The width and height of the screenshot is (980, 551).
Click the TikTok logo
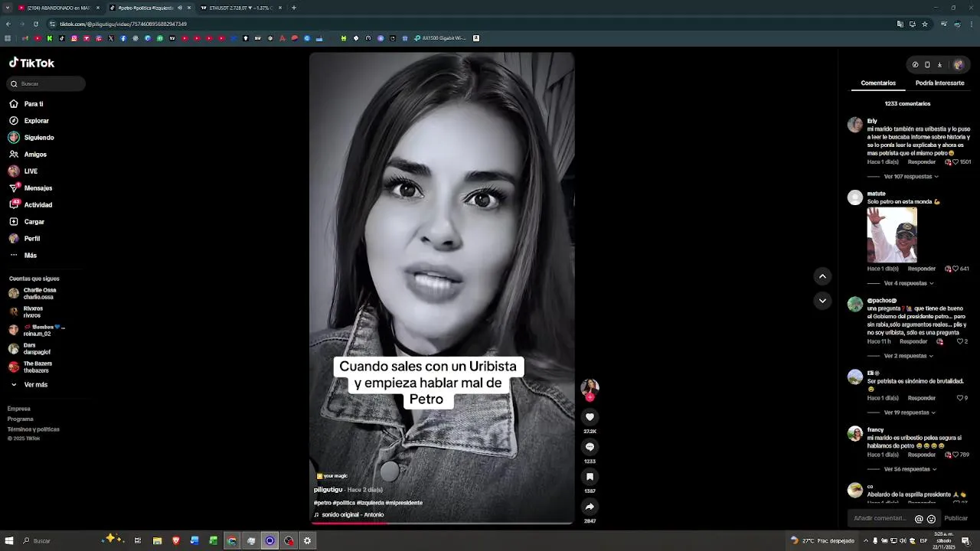pos(31,64)
